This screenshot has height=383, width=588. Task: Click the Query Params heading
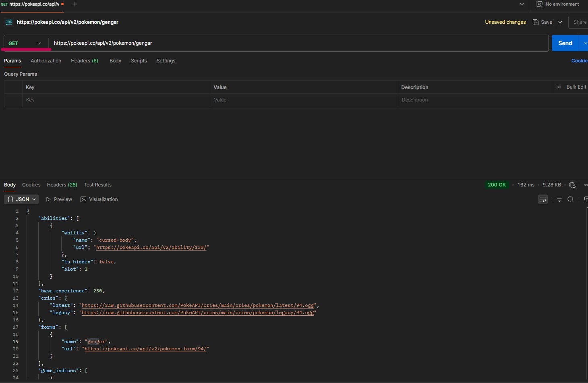[21, 74]
